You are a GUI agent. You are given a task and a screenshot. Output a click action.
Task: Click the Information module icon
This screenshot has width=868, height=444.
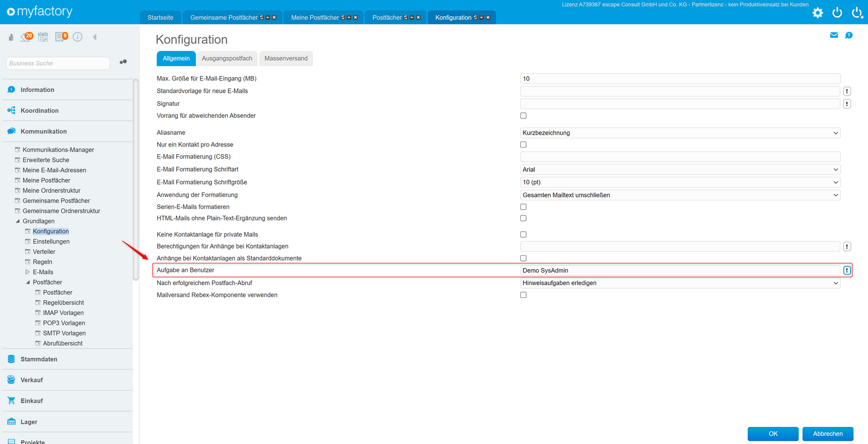(x=11, y=90)
